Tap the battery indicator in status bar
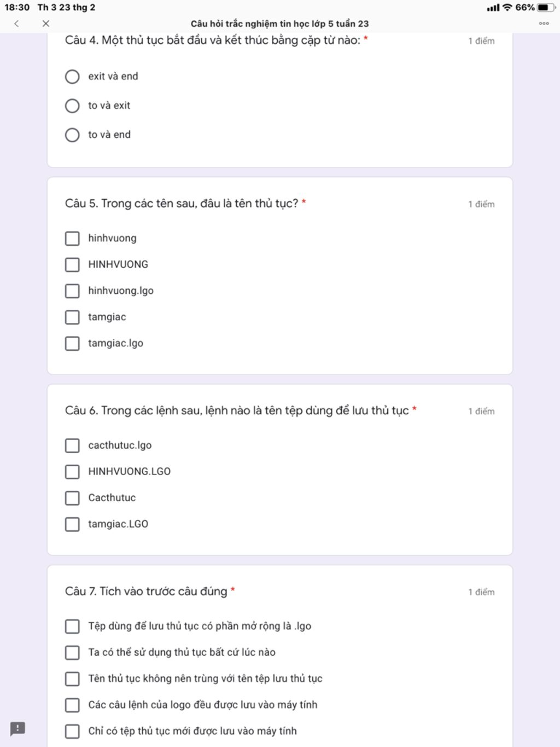Screen dimensions: 560x747 (x=546, y=8)
